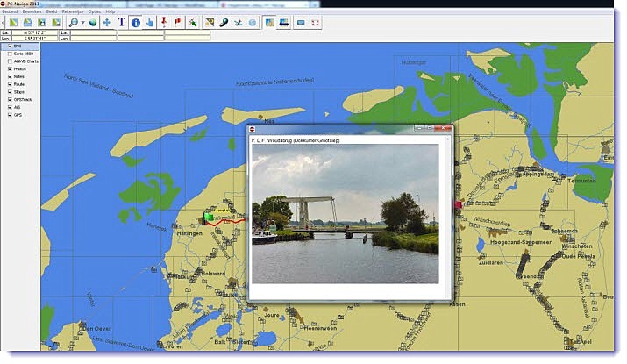Open the Reiswijze menu

pos(73,11)
